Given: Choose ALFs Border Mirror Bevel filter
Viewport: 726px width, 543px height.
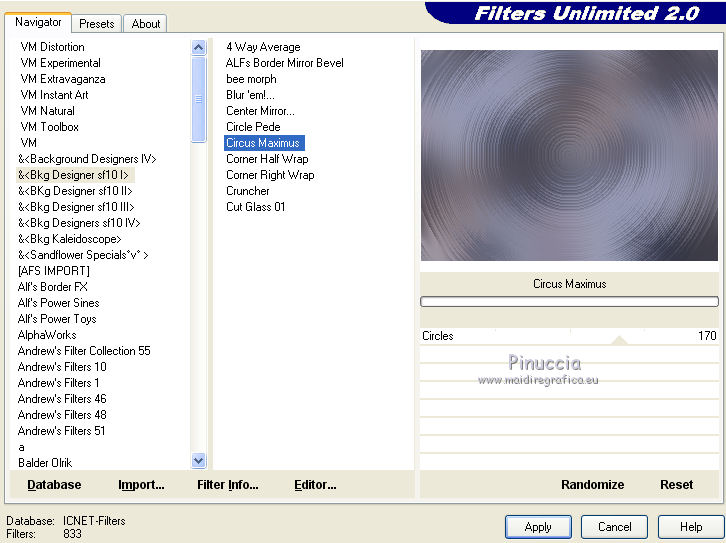Looking at the screenshot, I should pyautogui.click(x=284, y=63).
